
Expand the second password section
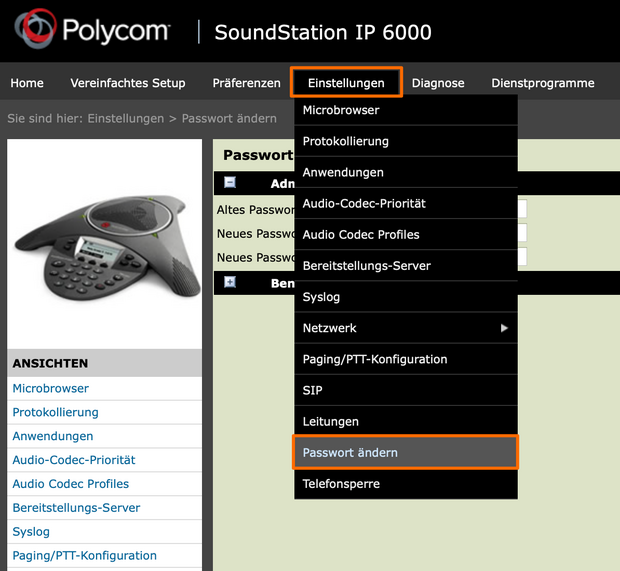[x=230, y=283]
